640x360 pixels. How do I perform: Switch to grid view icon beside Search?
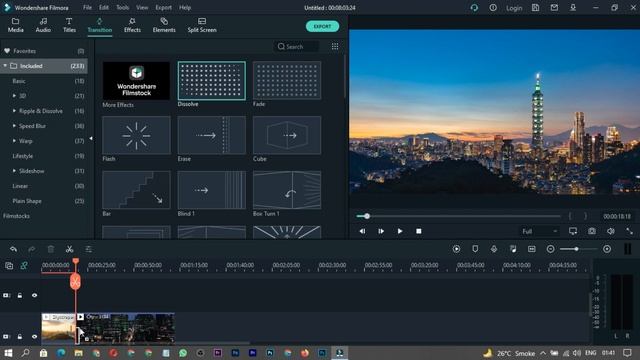335,47
